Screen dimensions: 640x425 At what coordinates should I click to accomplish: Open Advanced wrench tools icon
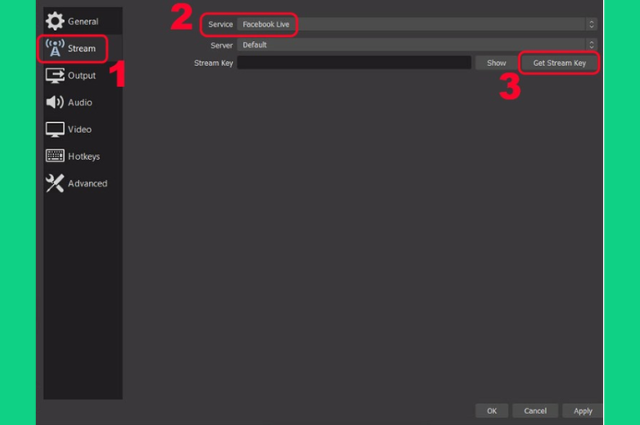point(55,183)
